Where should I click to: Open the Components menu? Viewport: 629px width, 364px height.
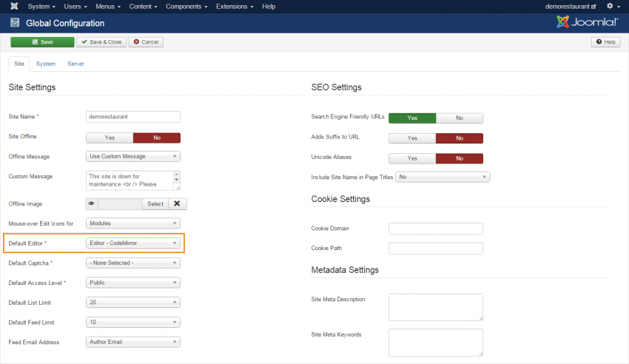click(186, 7)
